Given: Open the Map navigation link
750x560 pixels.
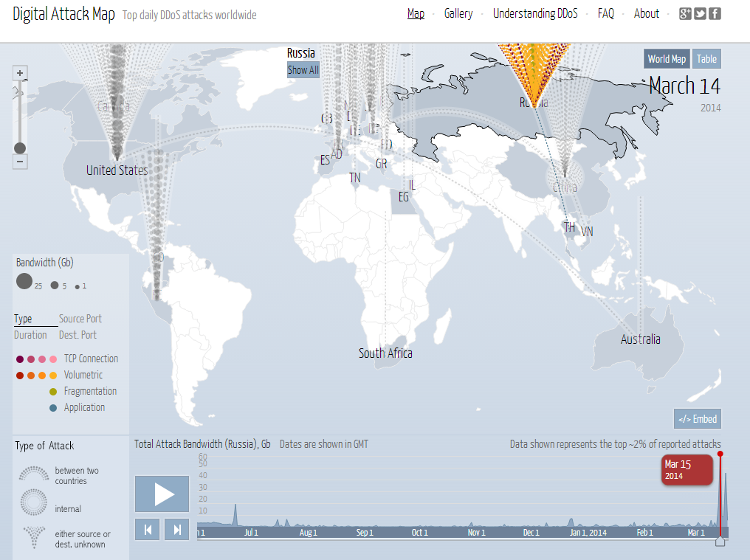Looking at the screenshot, I should pyautogui.click(x=416, y=14).
